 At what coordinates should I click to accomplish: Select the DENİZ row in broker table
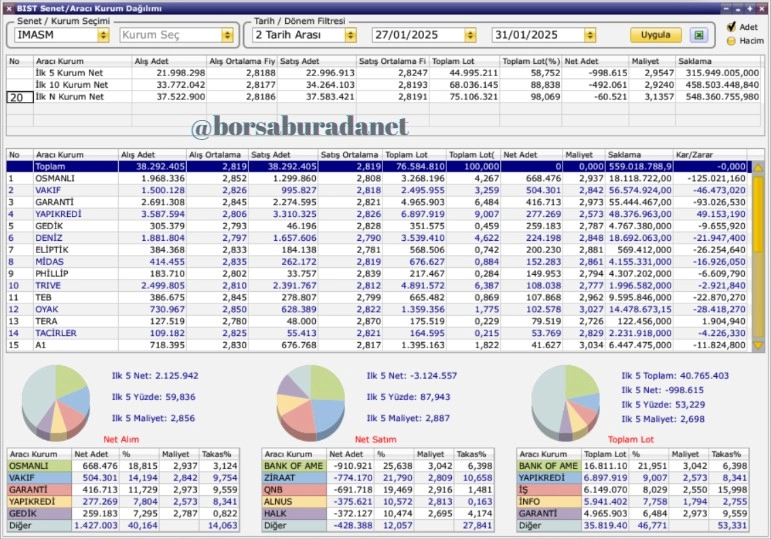379,238
